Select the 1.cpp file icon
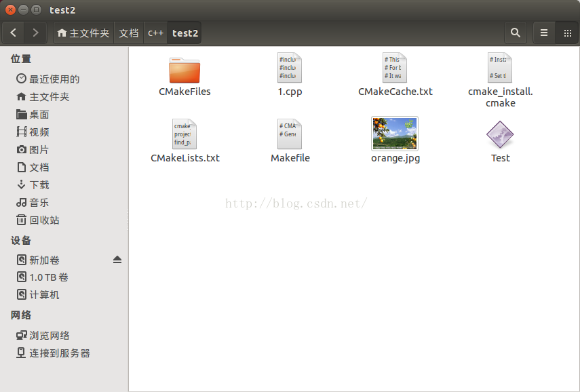Viewport: 580px width, 392px height. [290, 67]
